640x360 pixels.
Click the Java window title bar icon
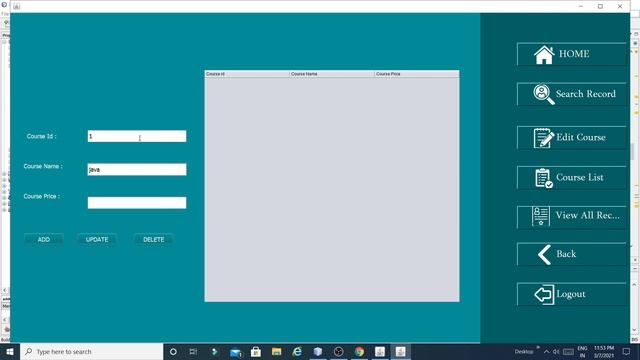click(16, 6)
